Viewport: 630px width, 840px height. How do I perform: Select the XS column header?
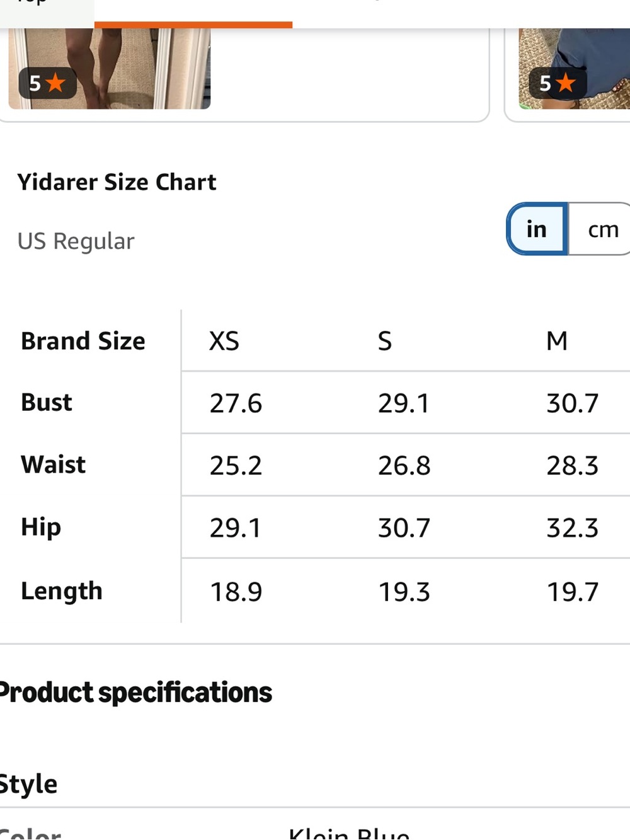pyautogui.click(x=224, y=341)
